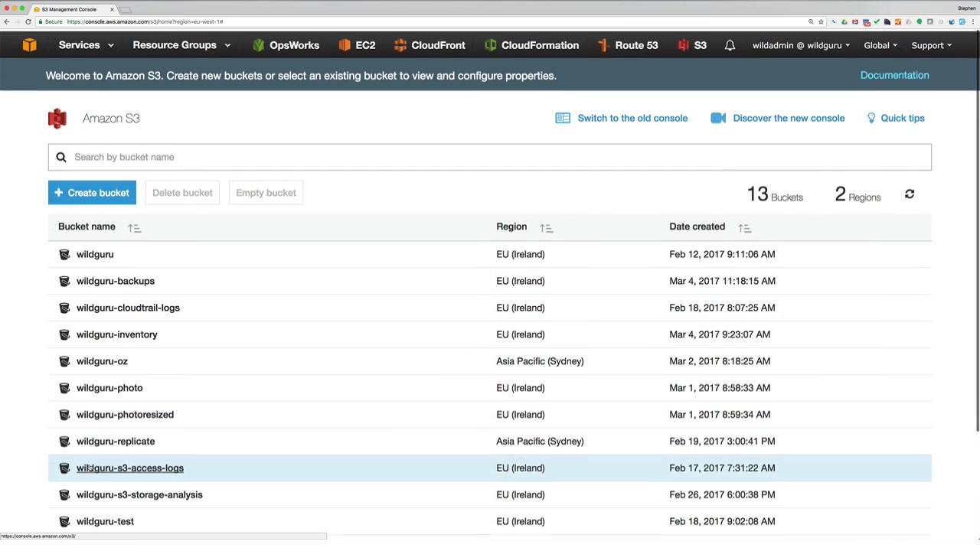This screenshot has width=980, height=551.
Task: Click the browser address bar URL
Action: click(x=145, y=21)
